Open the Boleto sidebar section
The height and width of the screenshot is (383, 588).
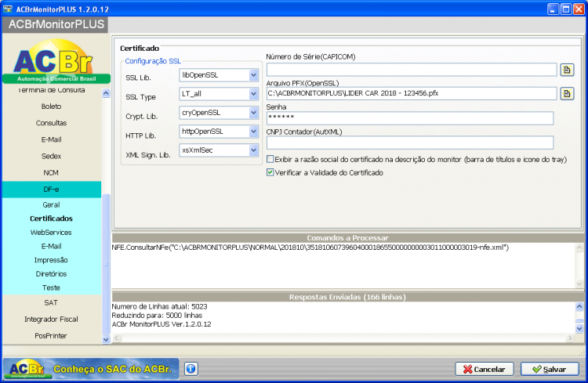[51, 107]
